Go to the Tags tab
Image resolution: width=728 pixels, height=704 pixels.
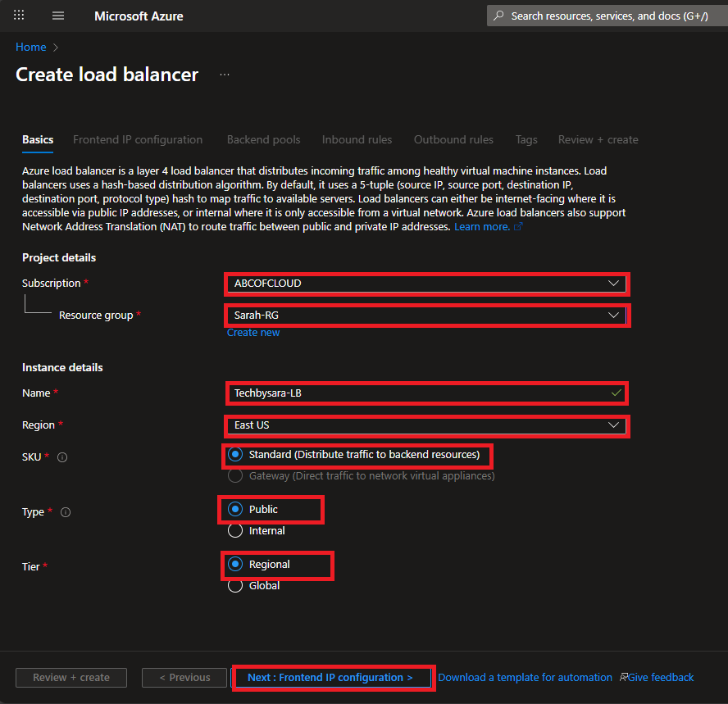pyautogui.click(x=526, y=139)
